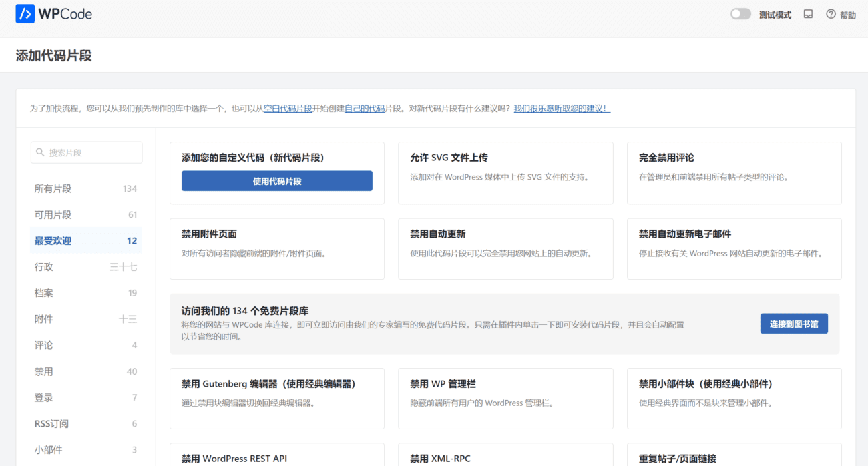Screen dimensions: 868x466
Task: Choose the 完全禁用评论 snippet card
Action: [734, 173]
